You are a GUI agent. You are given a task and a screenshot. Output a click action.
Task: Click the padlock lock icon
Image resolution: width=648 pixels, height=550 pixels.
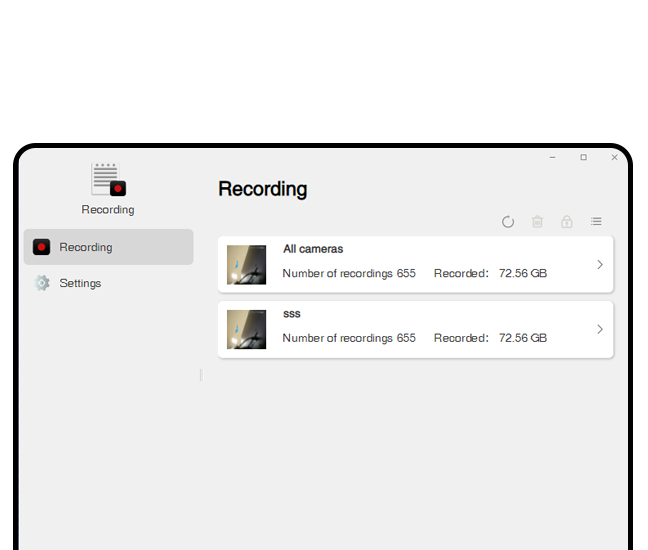tap(567, 222)
